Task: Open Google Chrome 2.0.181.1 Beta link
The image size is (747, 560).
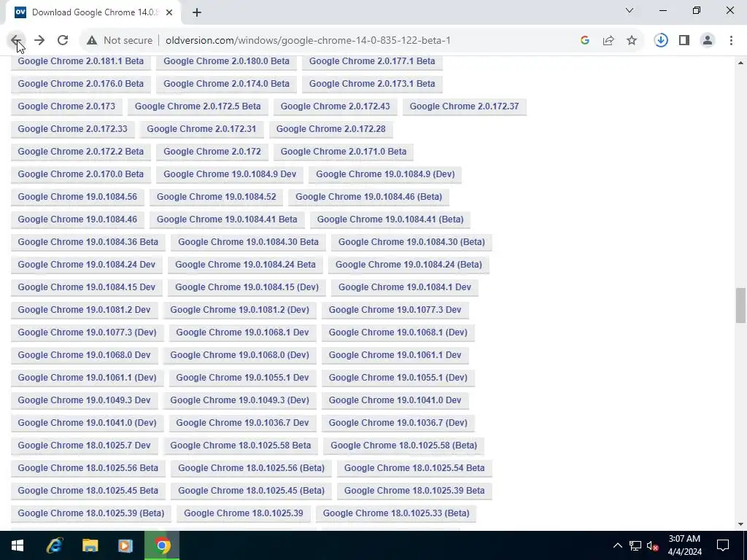Action: 80,61
